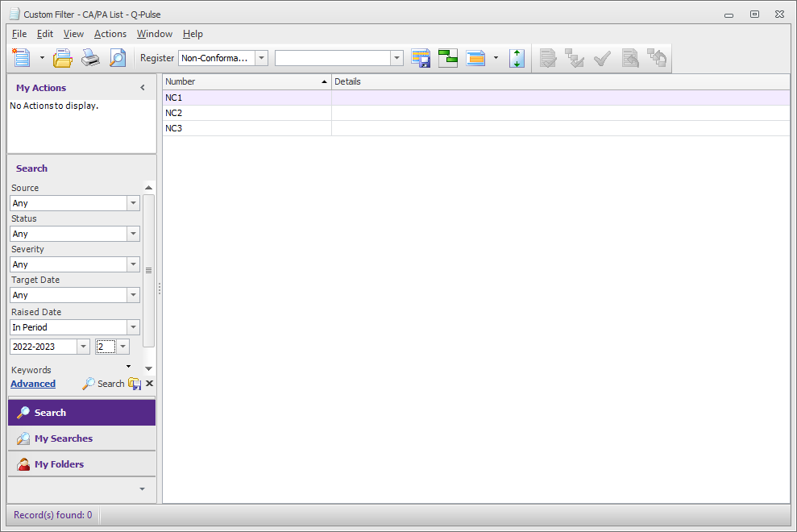Open the 2022-2023 period dropdown

pyautogui.click(x=83, y=347)
